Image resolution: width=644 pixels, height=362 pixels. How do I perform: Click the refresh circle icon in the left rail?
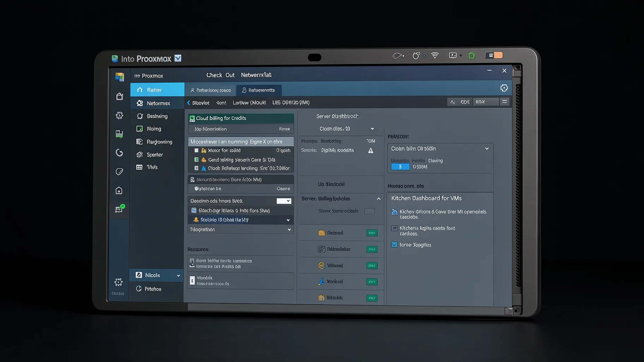(x=119, y=153)
